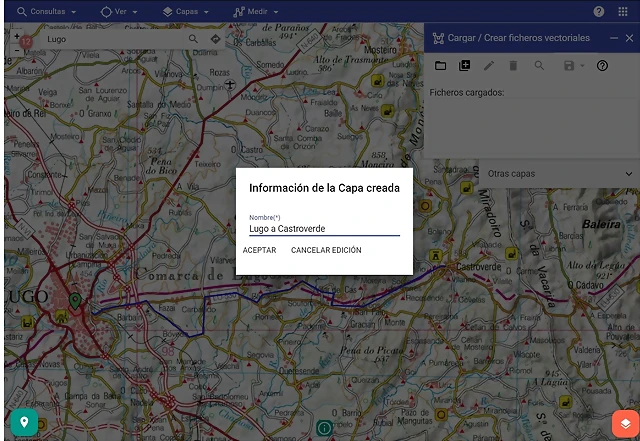
Task: Click the zoom out minus button
Action: tap(17, 50)
